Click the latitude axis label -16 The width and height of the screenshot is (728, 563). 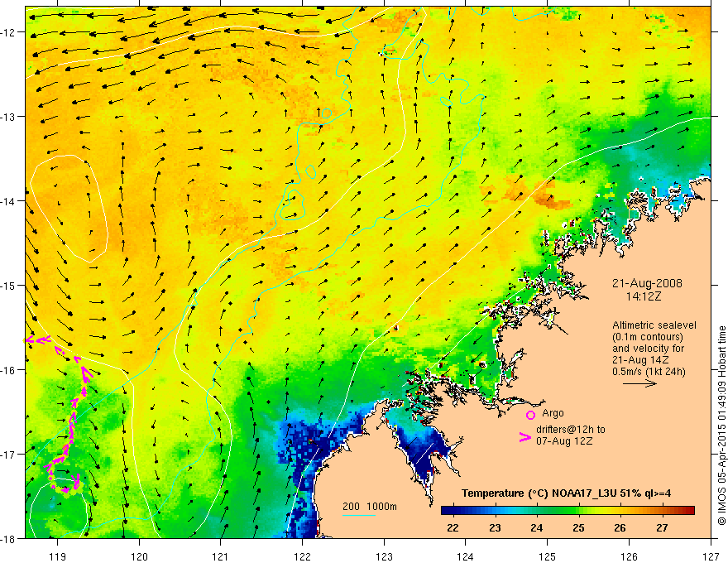(x=9, y=370)
